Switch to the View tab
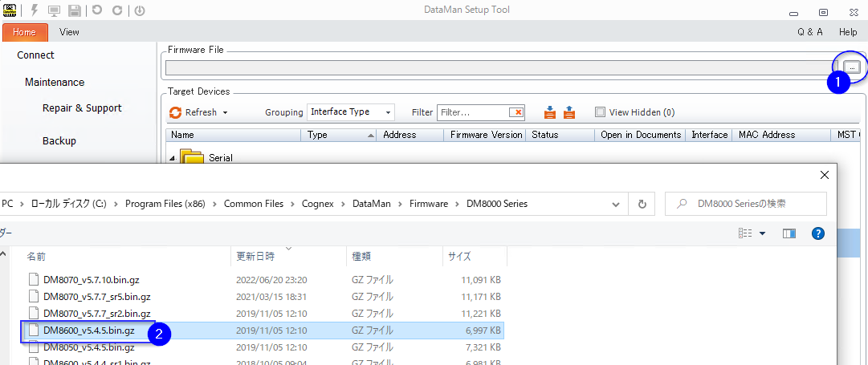Viewport: 868px width, 365px height. pos(69,32)
